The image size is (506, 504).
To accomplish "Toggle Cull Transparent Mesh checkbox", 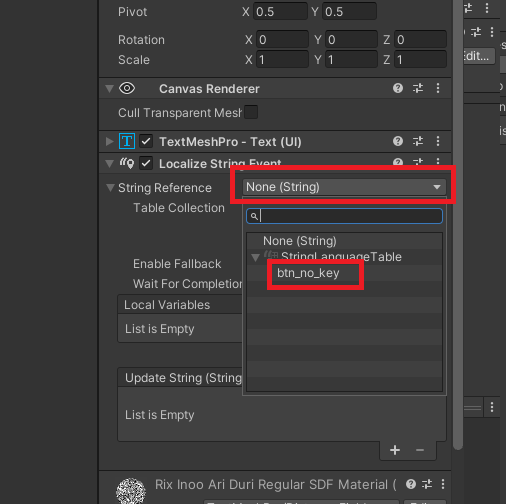I will (251, 112).
